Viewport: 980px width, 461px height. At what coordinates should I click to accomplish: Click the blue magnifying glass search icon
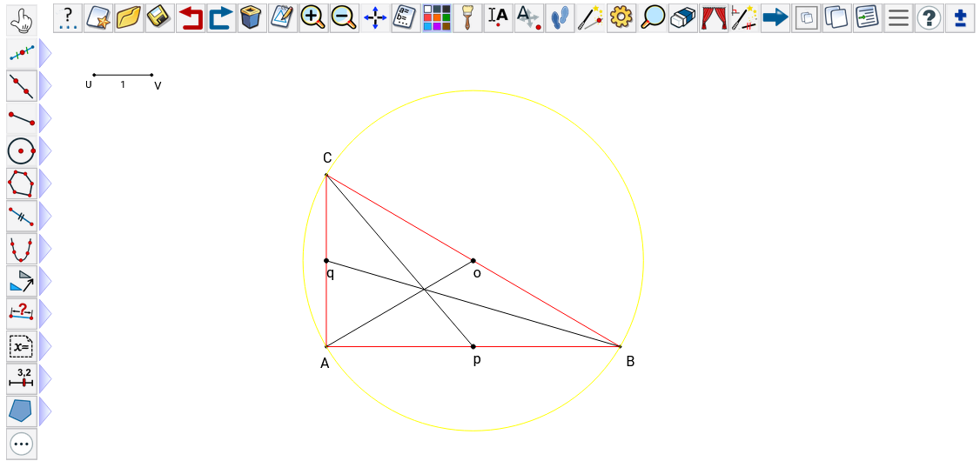[x=652, y=18]
